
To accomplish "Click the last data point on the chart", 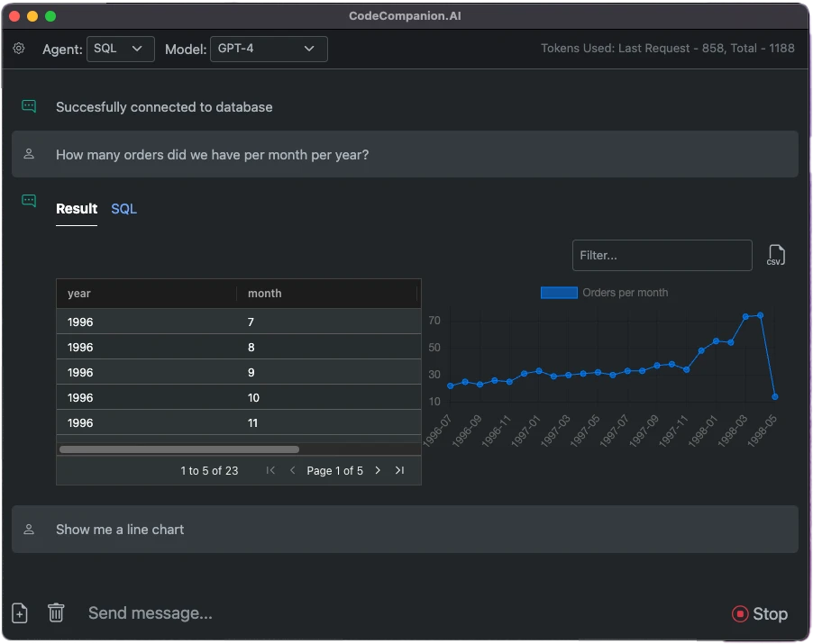I will 775,397.
